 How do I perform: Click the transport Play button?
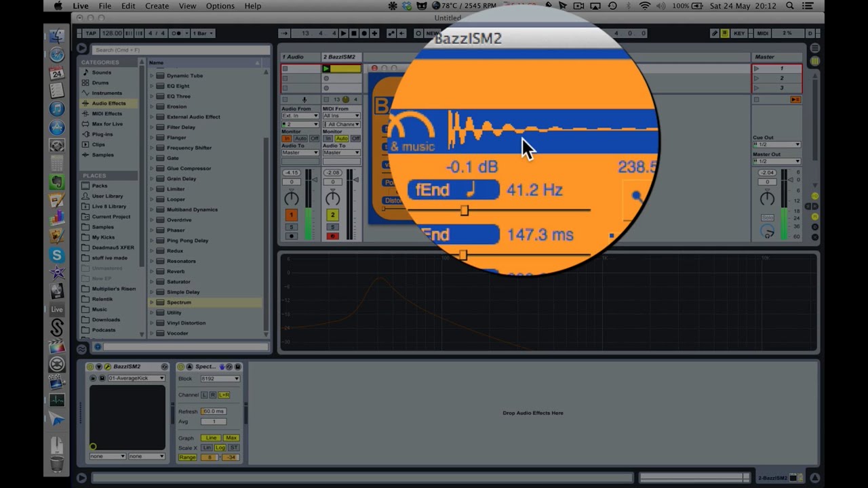click(343, 33)
